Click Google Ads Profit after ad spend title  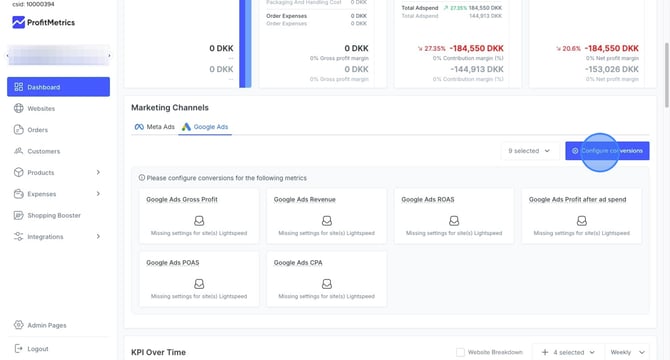(577, 199)
